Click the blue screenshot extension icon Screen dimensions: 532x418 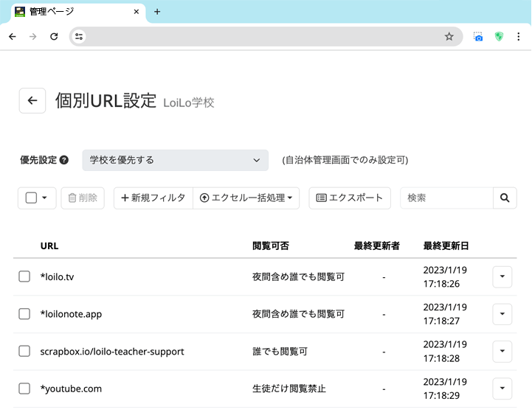(478, 36)
